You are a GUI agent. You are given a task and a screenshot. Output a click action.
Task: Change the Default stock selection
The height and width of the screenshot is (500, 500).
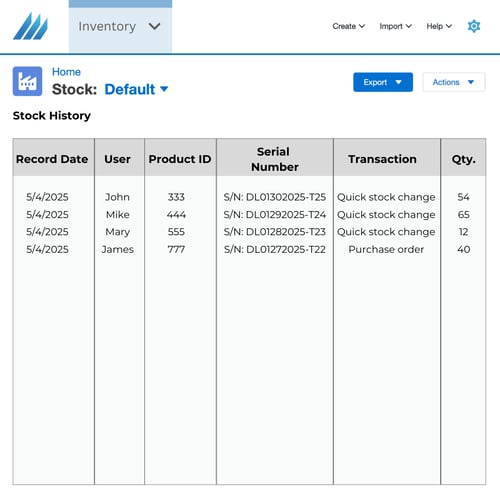pyautogui.click(x=136, y=89)
